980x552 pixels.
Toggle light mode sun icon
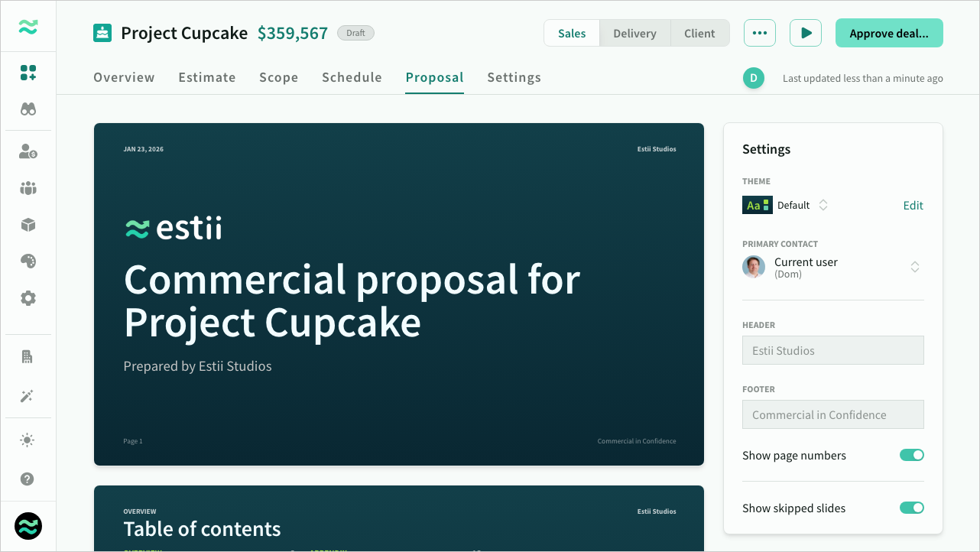click(x=28, y=440)
